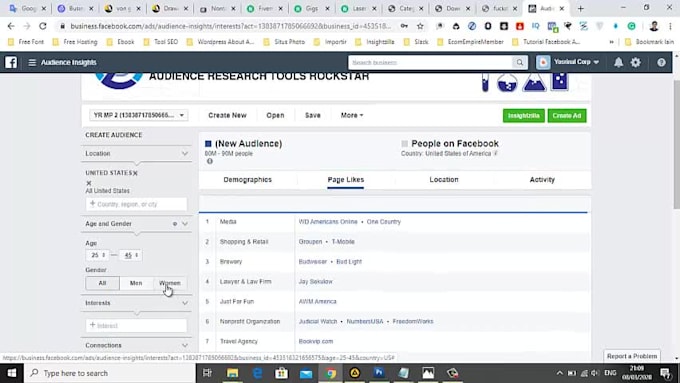The height and width of the screenshot is (383, 680).
Task: Open Jay Sekulow page link
Action: pos(316,282)
